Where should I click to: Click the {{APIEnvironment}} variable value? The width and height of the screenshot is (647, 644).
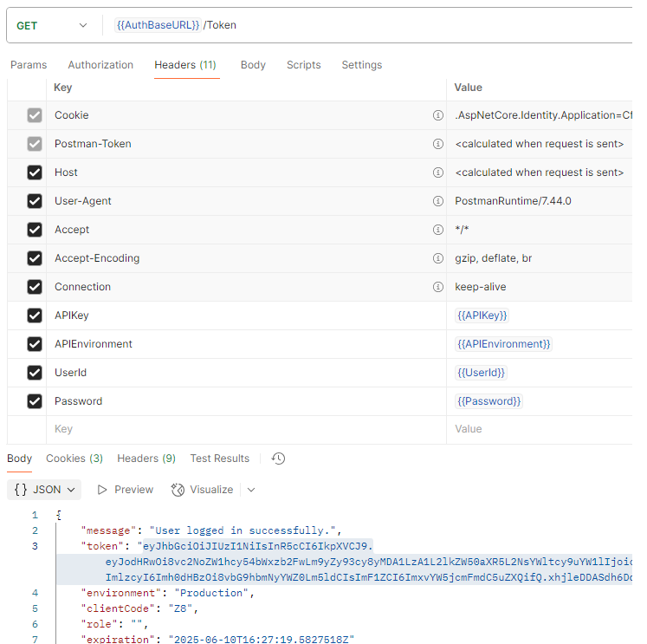[503, 344]
